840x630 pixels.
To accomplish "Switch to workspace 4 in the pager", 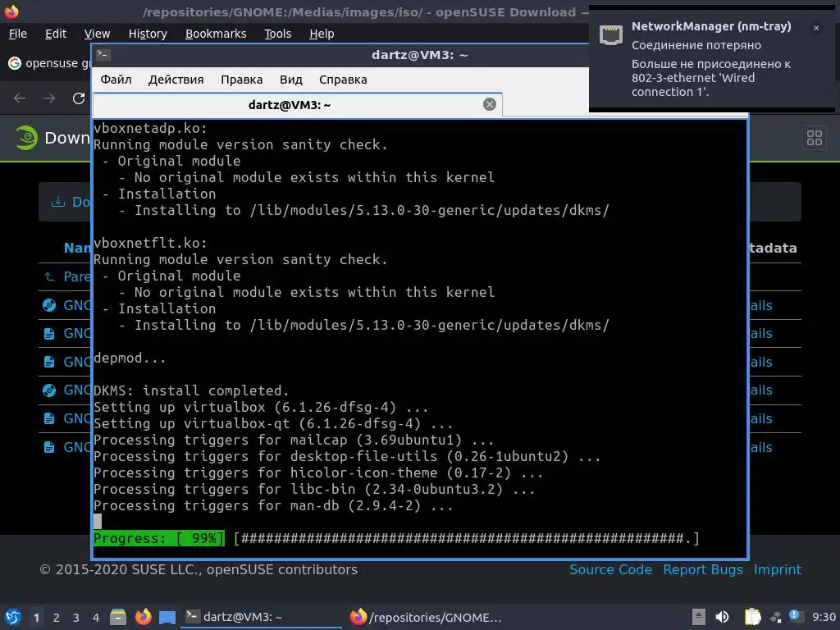I will 96,618.
